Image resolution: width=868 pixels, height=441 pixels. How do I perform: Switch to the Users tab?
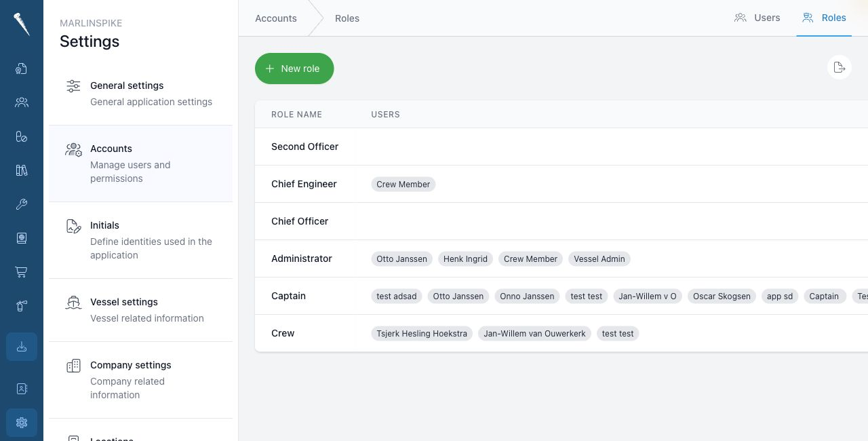(757, 18)
